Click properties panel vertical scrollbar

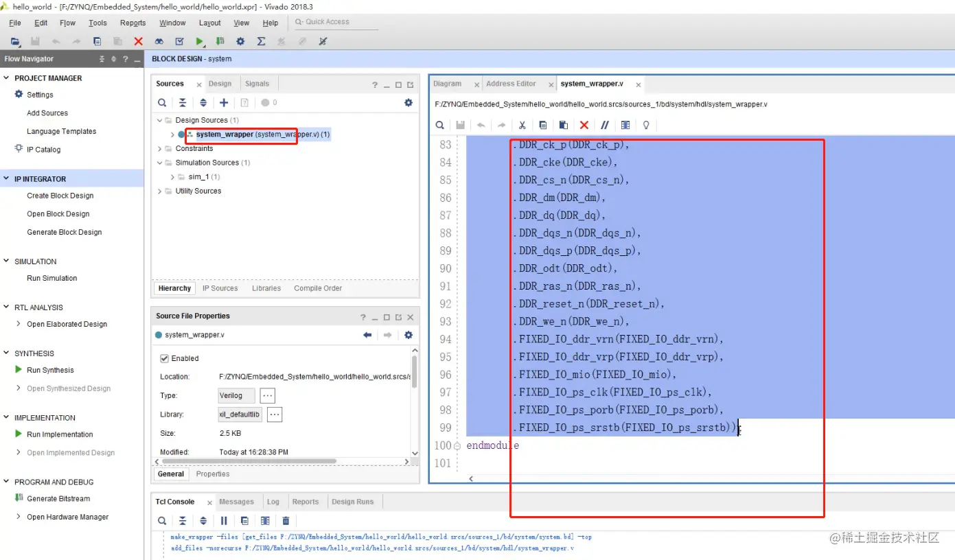pos(415,371)
